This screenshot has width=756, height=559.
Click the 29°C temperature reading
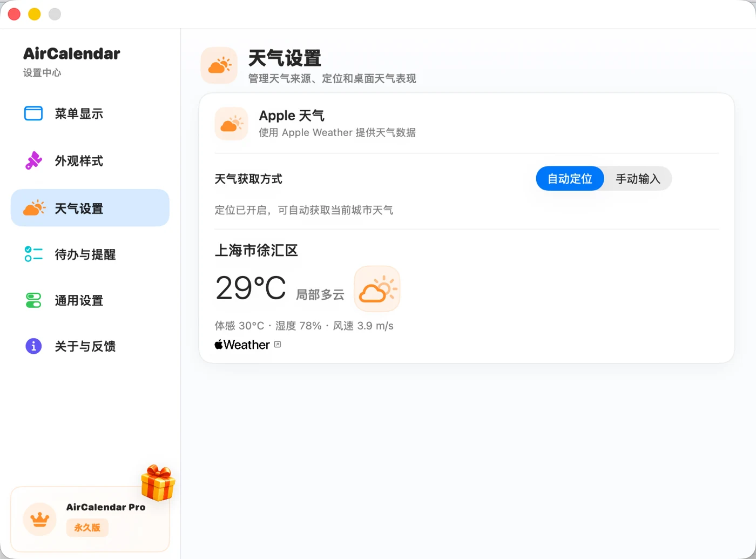pos(251,288)
